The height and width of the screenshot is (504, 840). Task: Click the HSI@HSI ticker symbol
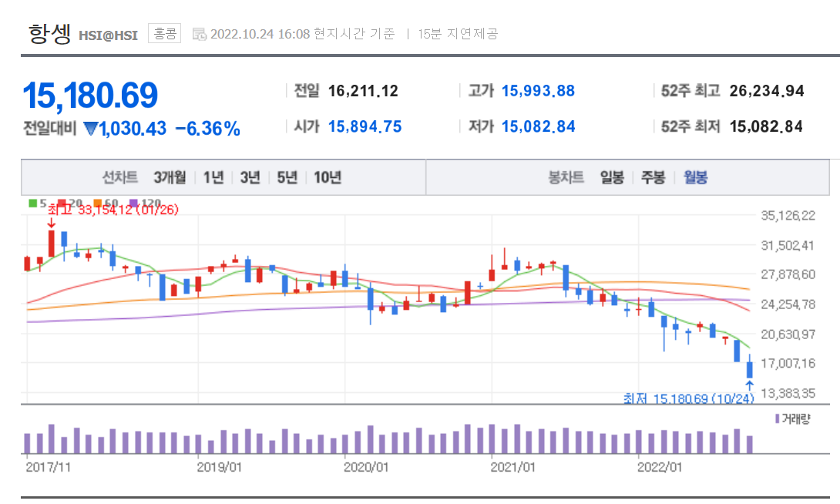point(108,35)
